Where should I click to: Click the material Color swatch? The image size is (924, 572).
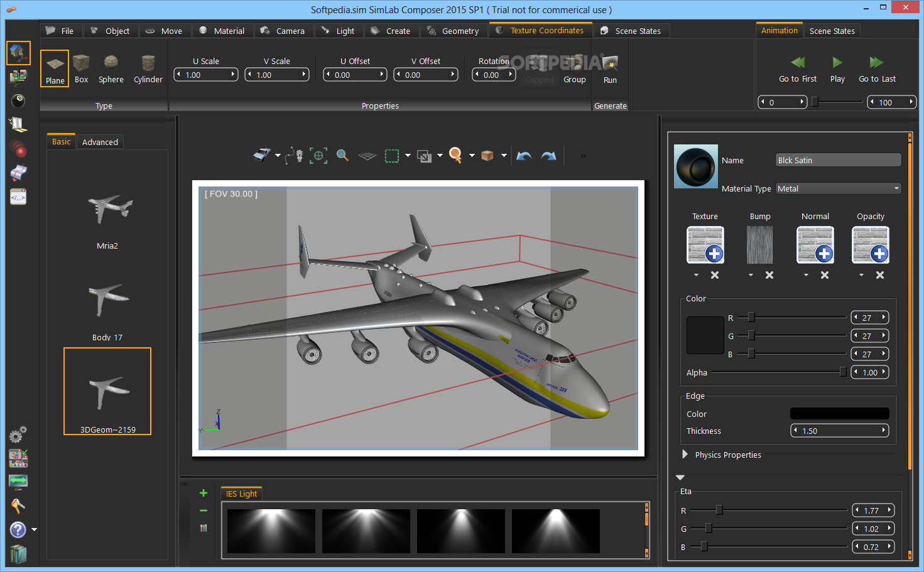coord(705,335)
